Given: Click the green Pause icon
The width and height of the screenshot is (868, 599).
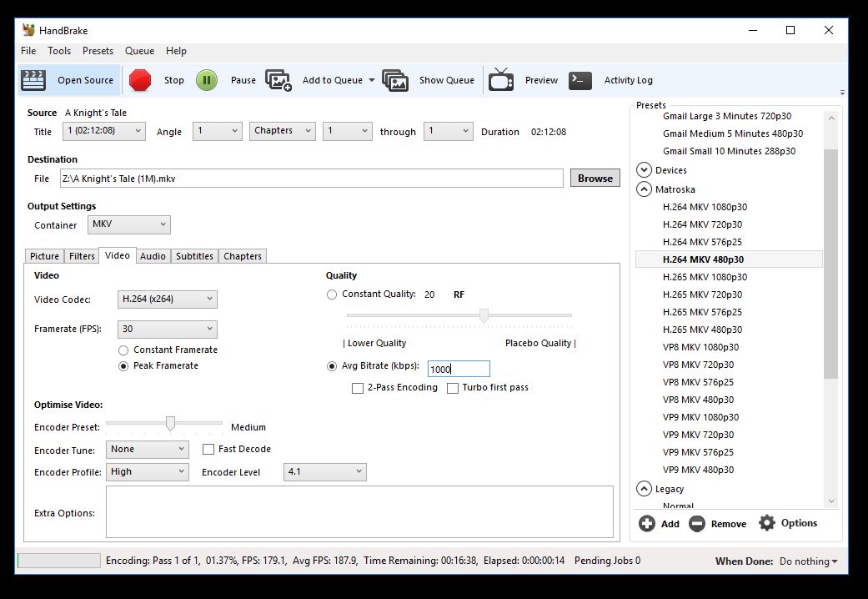Looking at the screenshot, I should pos(207,80).
